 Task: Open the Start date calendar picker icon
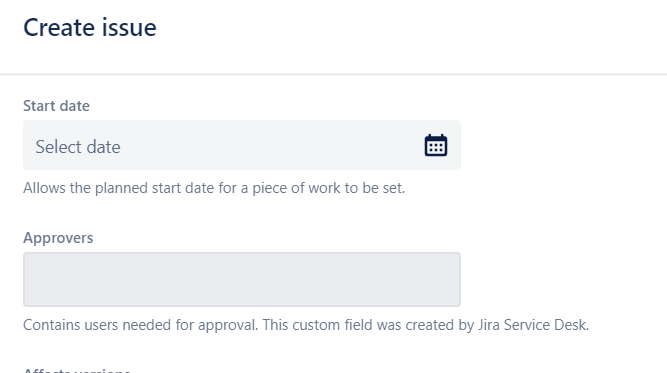coord(436,145)
